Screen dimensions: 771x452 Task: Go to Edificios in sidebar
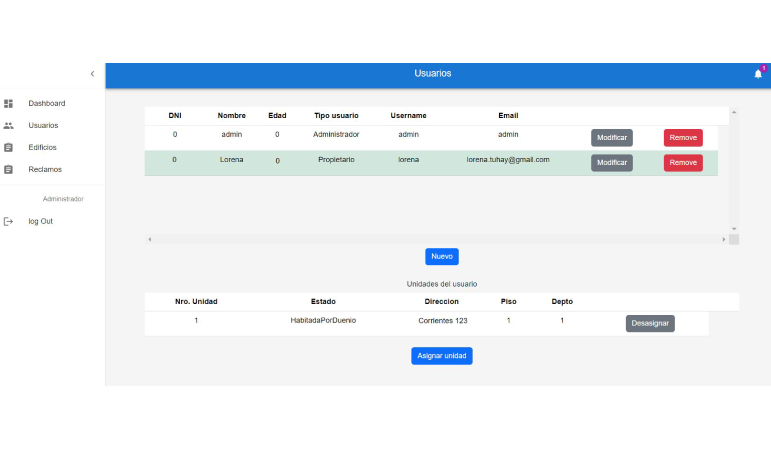[x=42, y=148]
